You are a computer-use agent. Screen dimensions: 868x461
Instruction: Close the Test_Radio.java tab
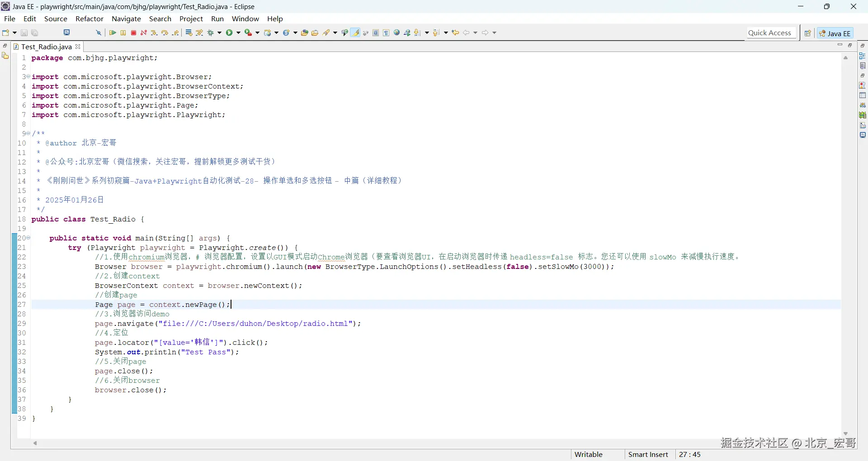pos(78,46)
